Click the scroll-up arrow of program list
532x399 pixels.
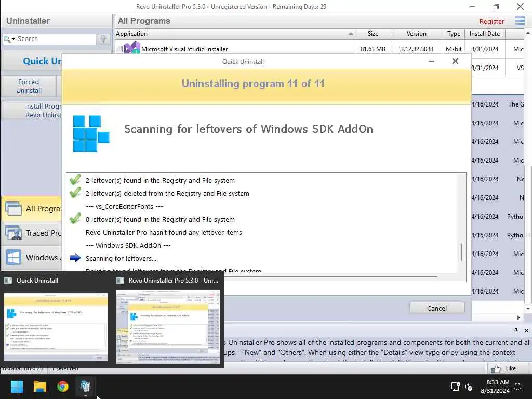(x=528, y=33)
